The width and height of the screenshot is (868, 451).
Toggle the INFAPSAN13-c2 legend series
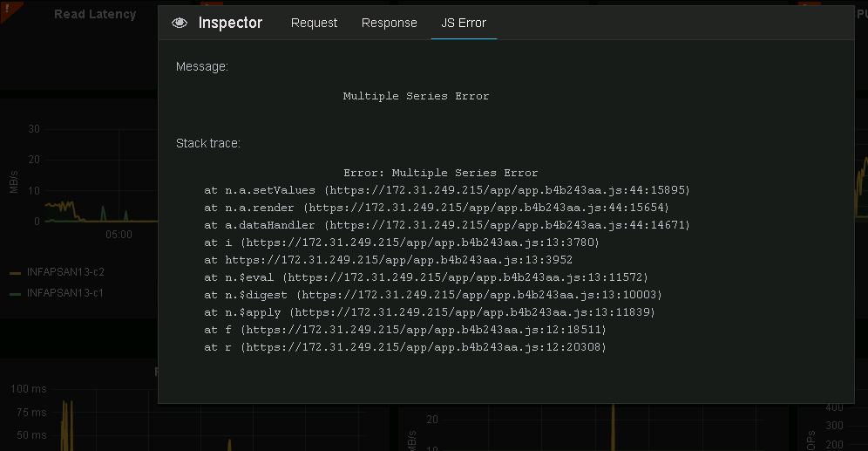65,272
